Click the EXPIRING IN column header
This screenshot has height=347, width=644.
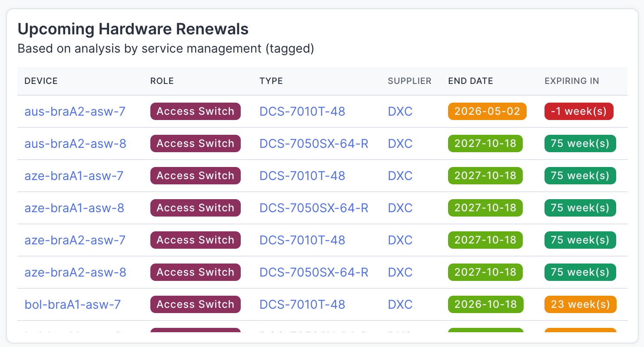point(572,81)
